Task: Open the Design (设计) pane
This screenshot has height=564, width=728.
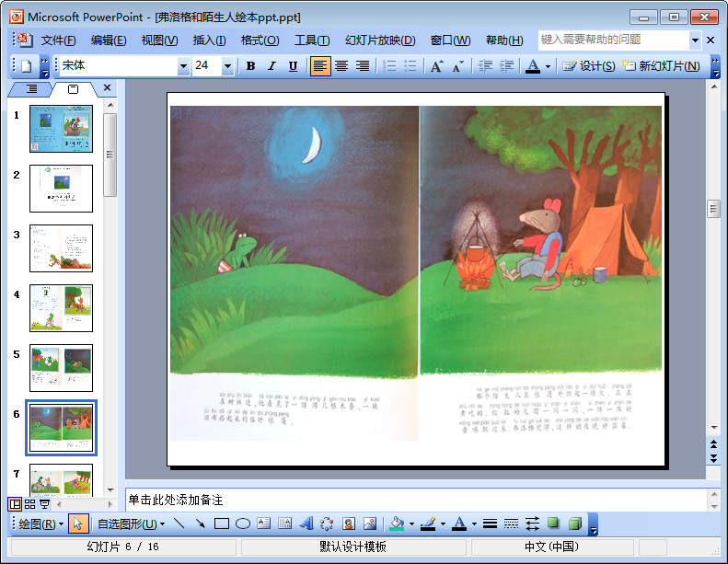Action: coord(589,66)
